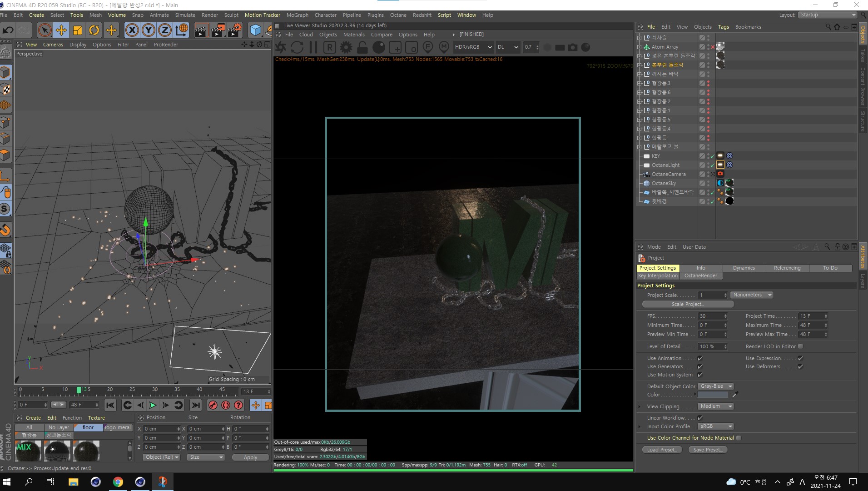Toggle Z-axis lock icon

pyautogui.click(x=164, y=30)
